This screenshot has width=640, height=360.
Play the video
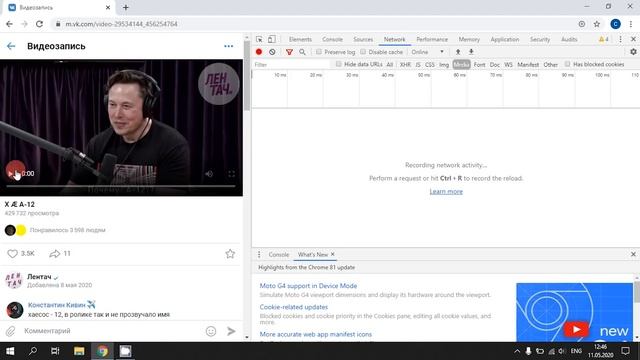tap(11, 173)
